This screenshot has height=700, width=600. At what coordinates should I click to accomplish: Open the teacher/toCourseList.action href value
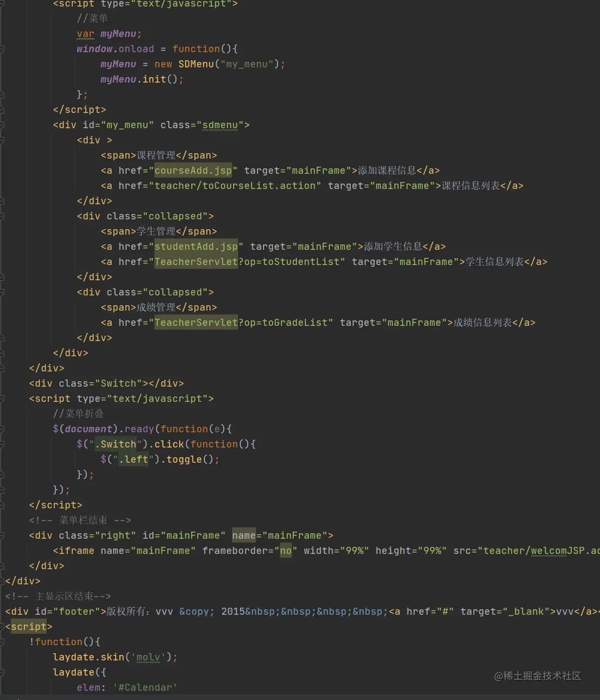click(x=235, y=186)
